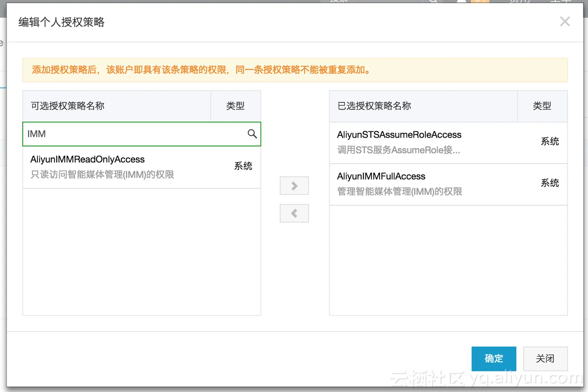Click the search magnifier icon in policy filter
588x392 pixels.
252,134
